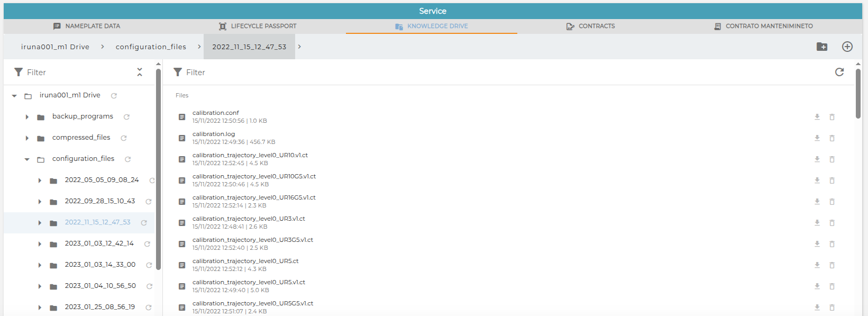
Task: Switch to the Lifecycle Passport tab
Action: [x=258, y=26]
